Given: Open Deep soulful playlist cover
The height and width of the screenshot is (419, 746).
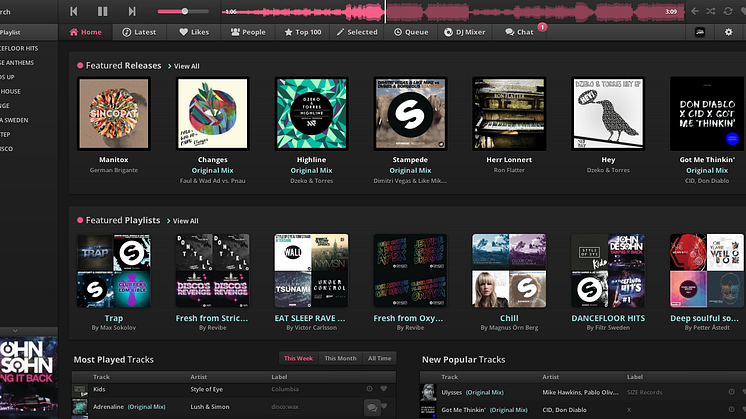Looking at the screenshot, I should click(x=707, y=270).
